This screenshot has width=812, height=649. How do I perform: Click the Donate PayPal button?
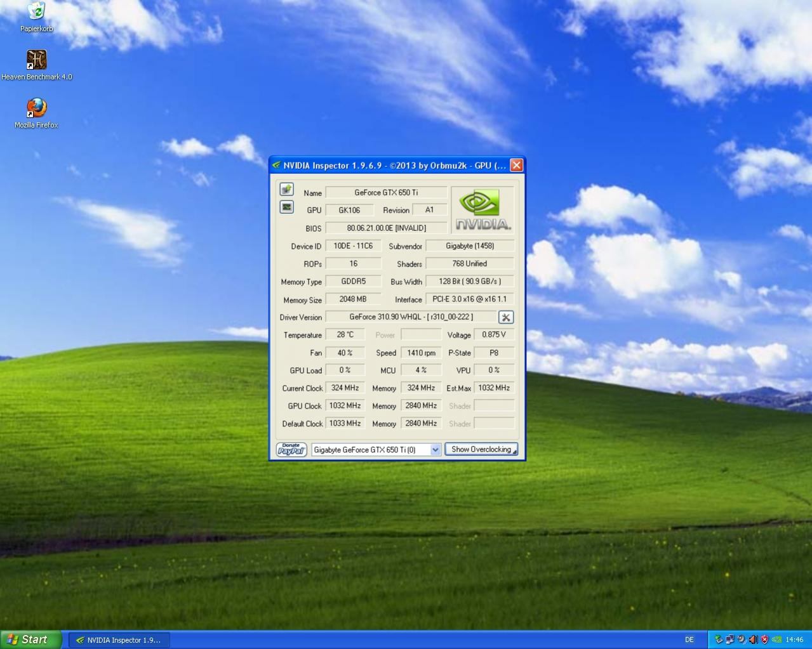coord(291,449)
